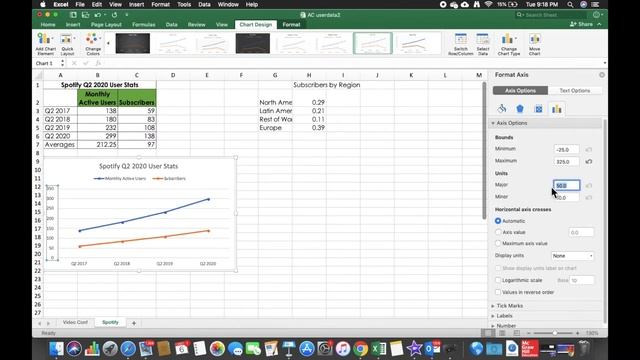Screen dimensions: 640x360
Task: Add a new sheet with plus button
Action: coord(134,323)
